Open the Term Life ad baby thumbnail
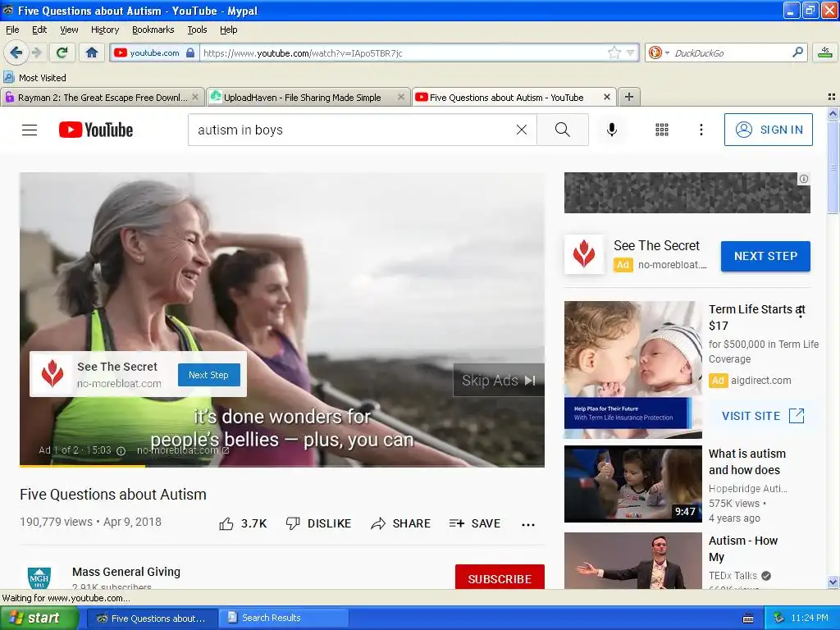 pyautogui.click(x=632, y=370)
